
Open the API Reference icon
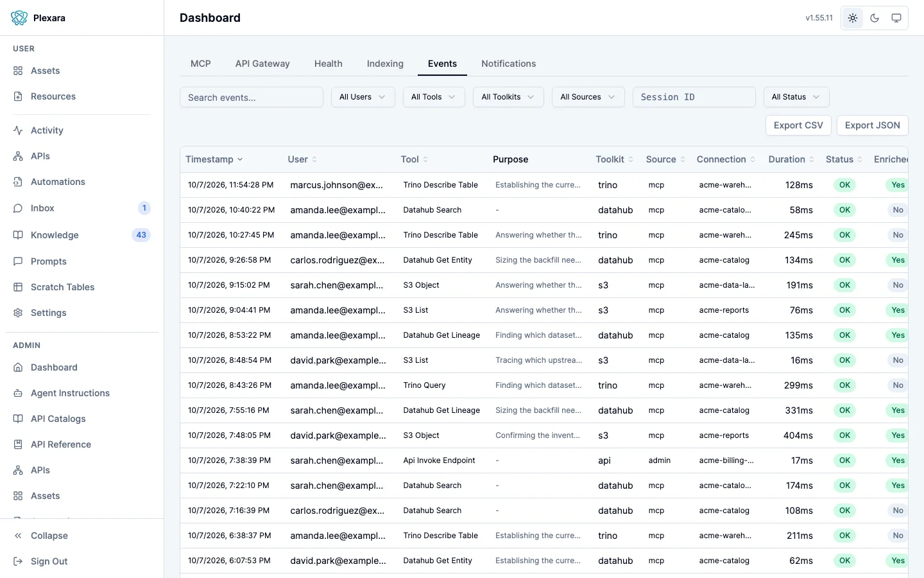18,444
